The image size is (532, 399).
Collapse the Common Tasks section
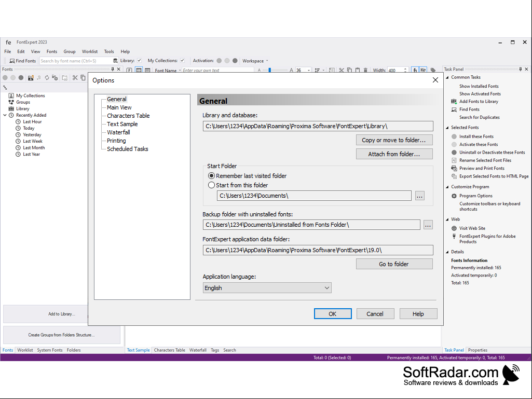[447, 77]
